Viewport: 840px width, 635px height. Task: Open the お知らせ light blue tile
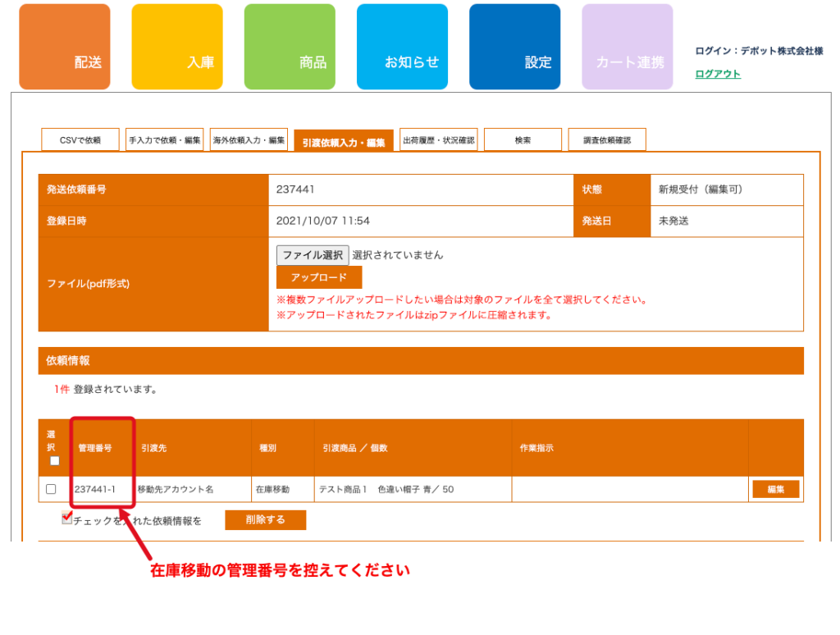pyautogui.click(x=402, y=47)
